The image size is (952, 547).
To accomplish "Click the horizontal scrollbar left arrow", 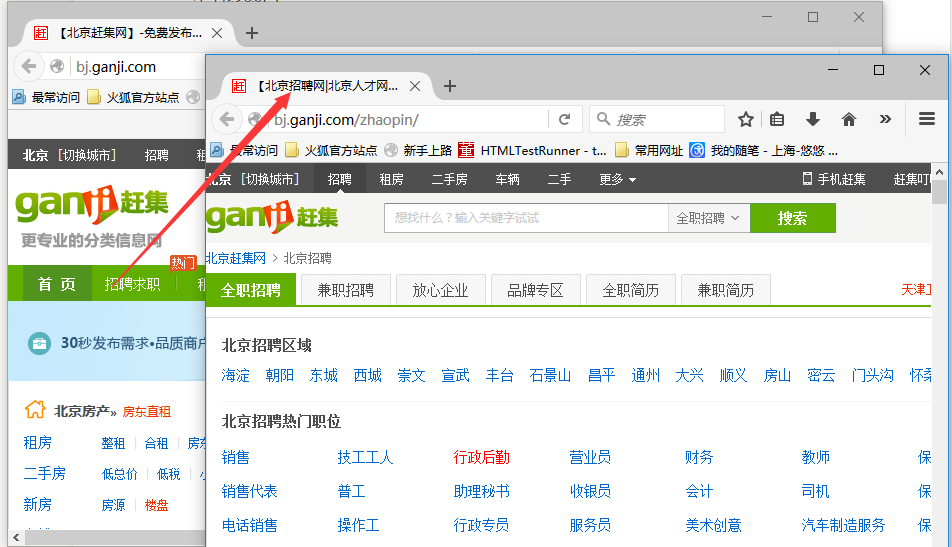I will [16, 537].
